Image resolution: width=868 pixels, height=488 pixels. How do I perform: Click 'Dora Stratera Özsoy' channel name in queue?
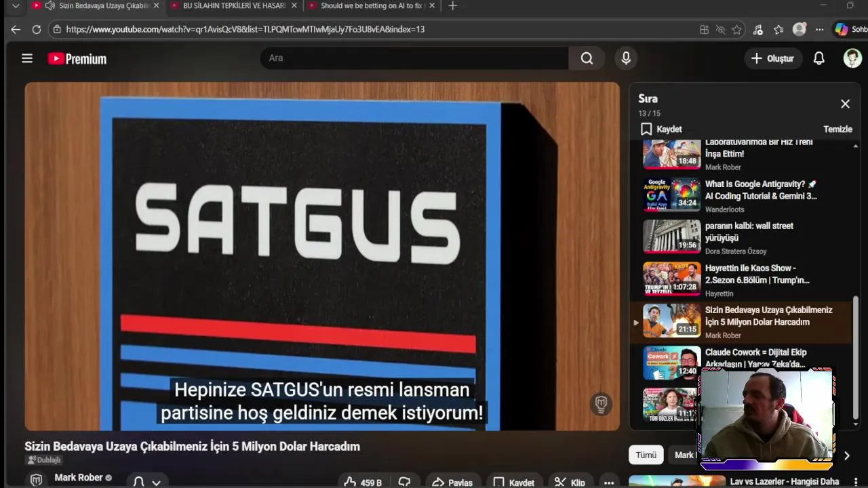click(736, 251)
